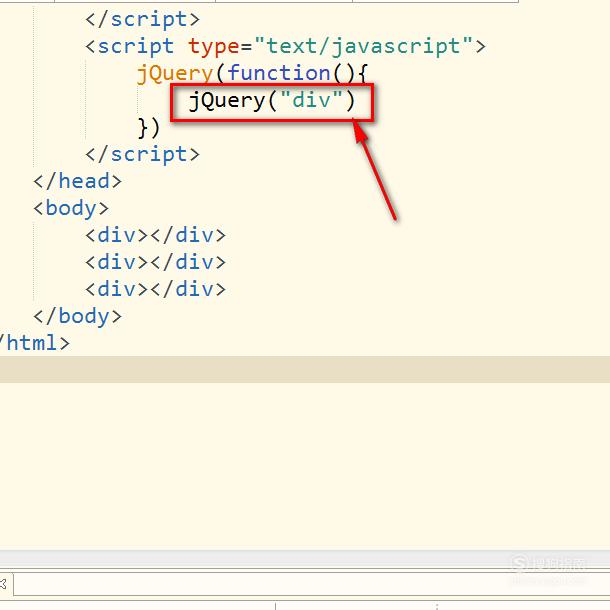
Task: Click the </script> tag above the script type line
Action: coord(142,20)
